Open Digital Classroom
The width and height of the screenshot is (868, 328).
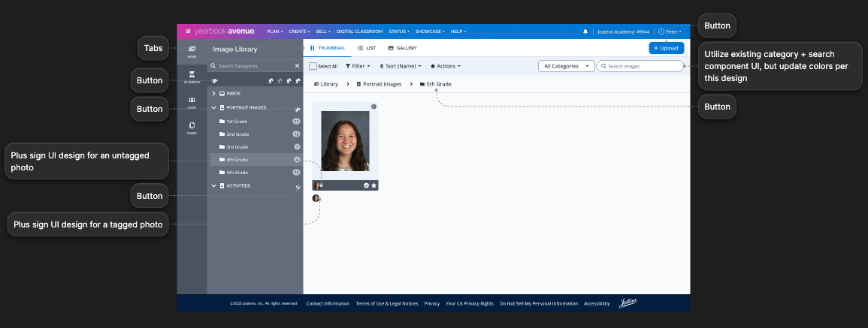click(359, 32)
